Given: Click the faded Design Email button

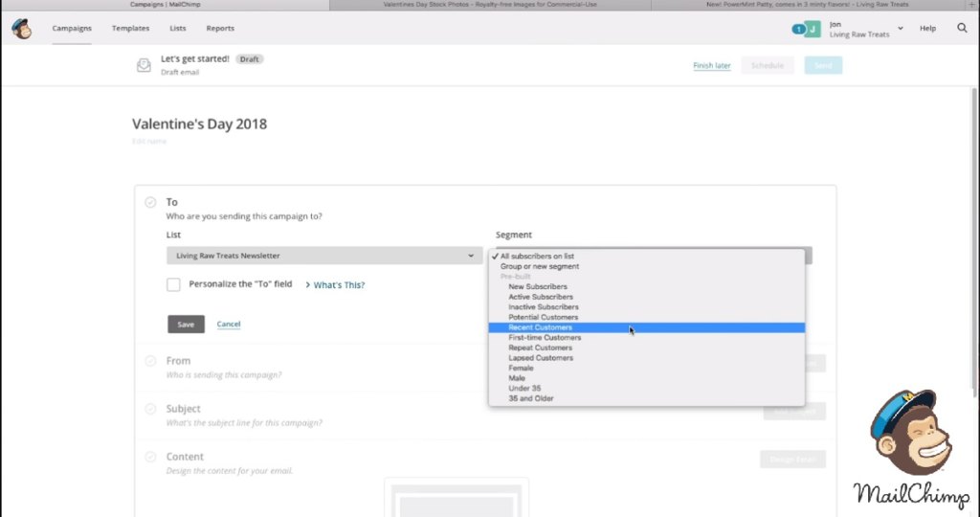Looking at the screenshot, I should [x=792, y=460].
